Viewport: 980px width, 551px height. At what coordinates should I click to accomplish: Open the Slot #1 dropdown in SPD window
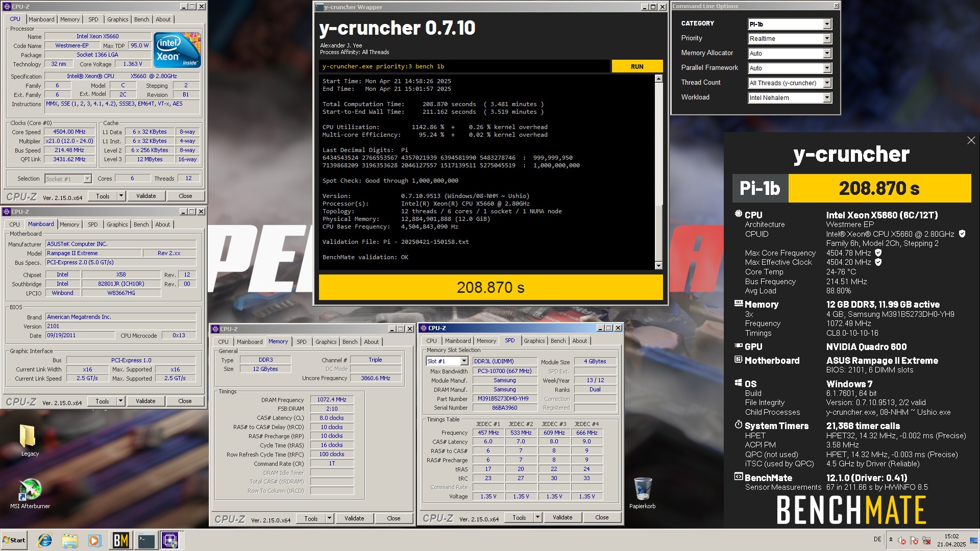coord(447,361)
